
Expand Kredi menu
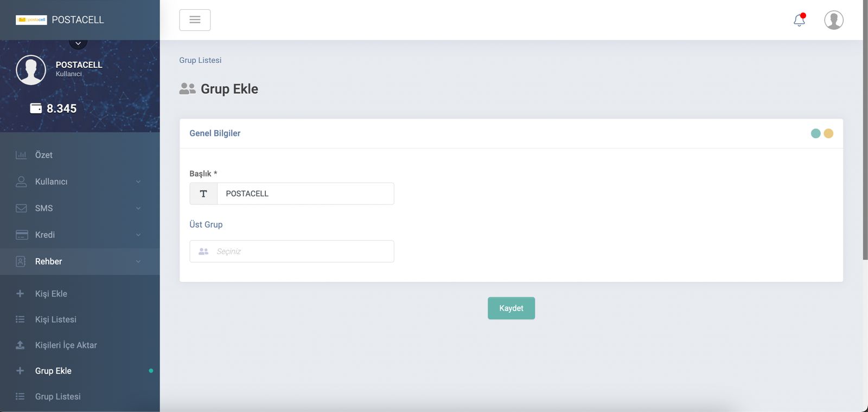click(80, 235)
